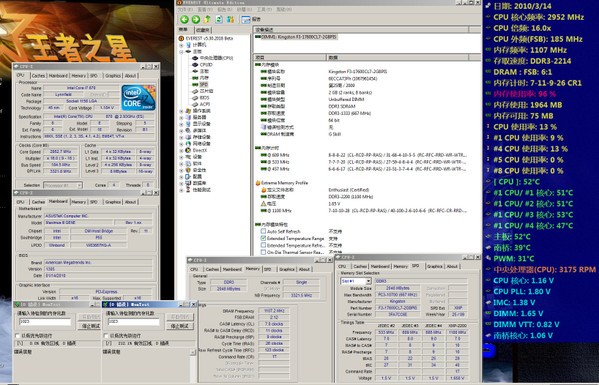The height and width of the screenshot is (385, 599).
Task: Click the EVEREST up-level arrow icon
Action: [x=207, y=19]
